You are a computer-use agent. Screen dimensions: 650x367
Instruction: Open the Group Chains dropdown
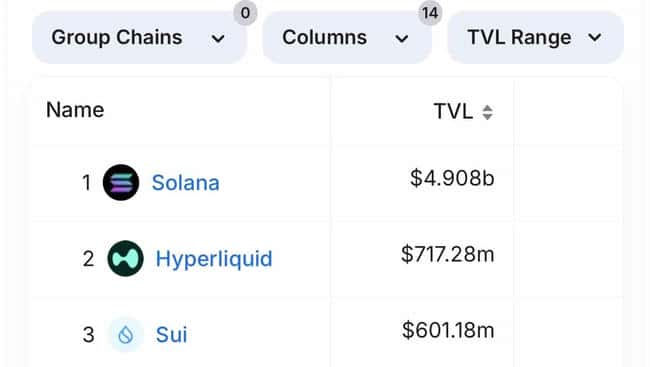click(139, 37)
